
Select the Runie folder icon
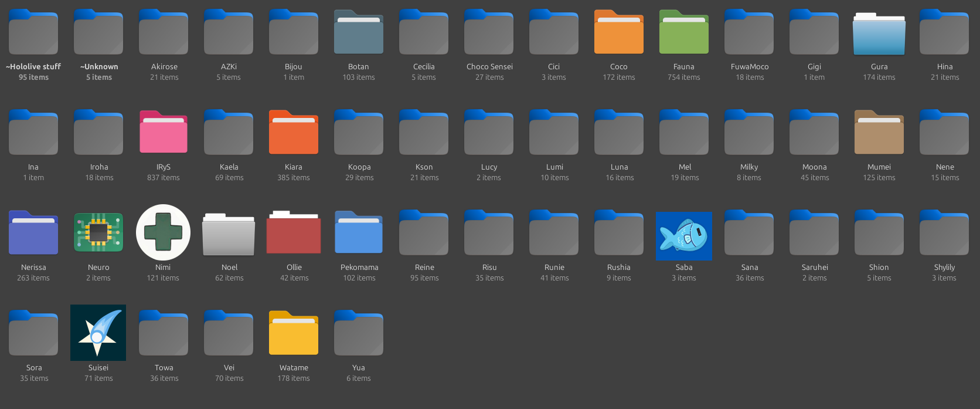554,232
